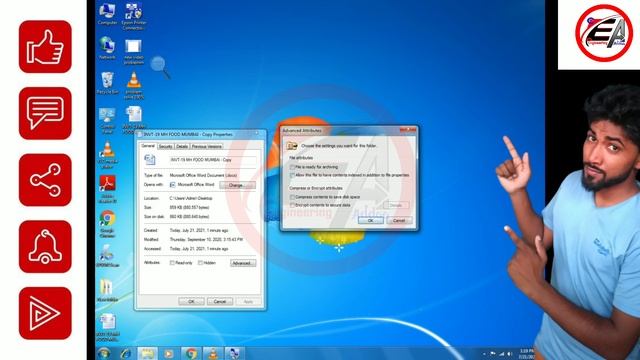
Task: Toggle the Read-only attribute checkbox
Action: [172, 263]
